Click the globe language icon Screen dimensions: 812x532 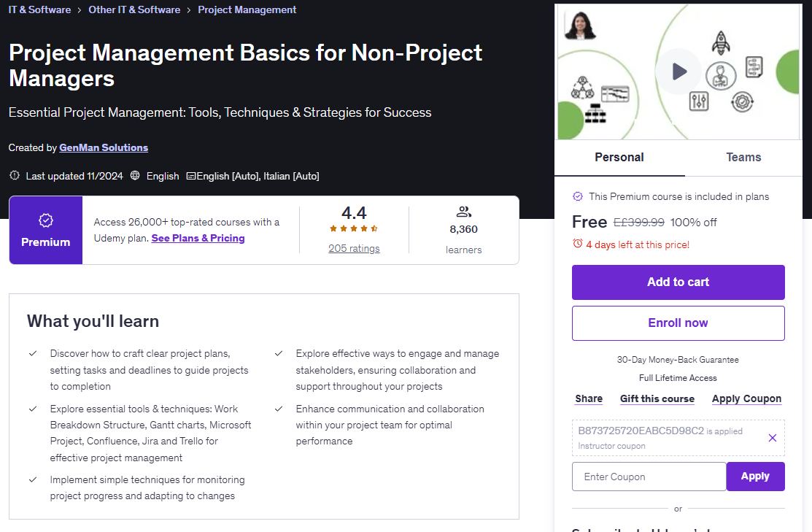pyautogui.click(x=135, y=176)
